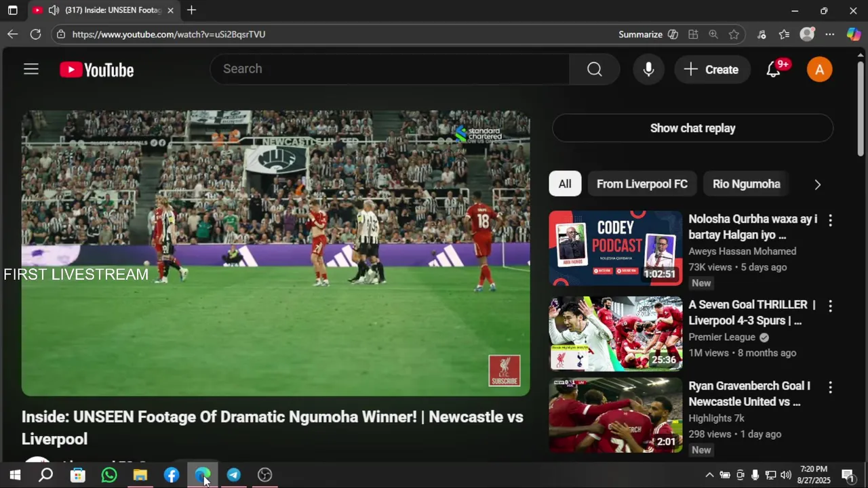Open Microsoft Store from taskbar

click(x=77, y=475)
